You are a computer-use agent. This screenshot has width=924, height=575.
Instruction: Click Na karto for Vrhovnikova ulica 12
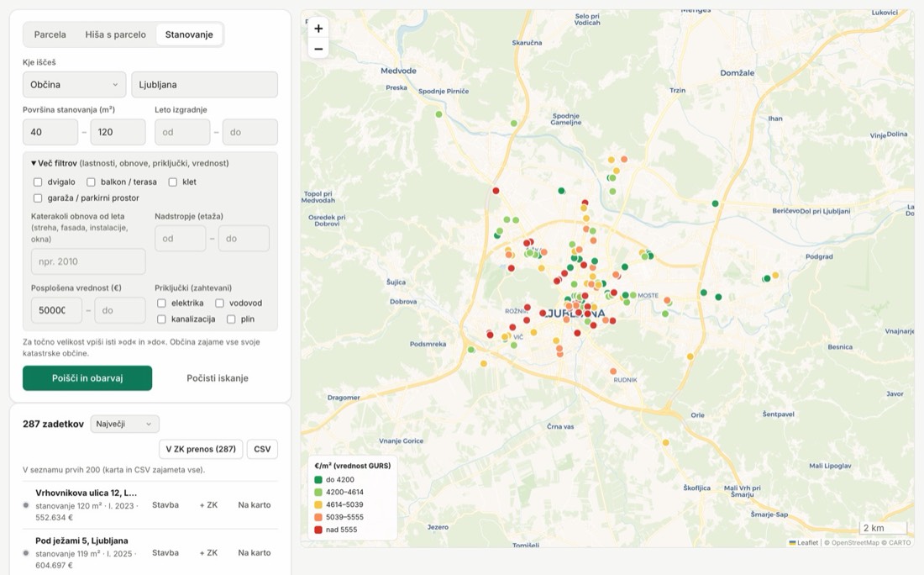click(255, 505)
